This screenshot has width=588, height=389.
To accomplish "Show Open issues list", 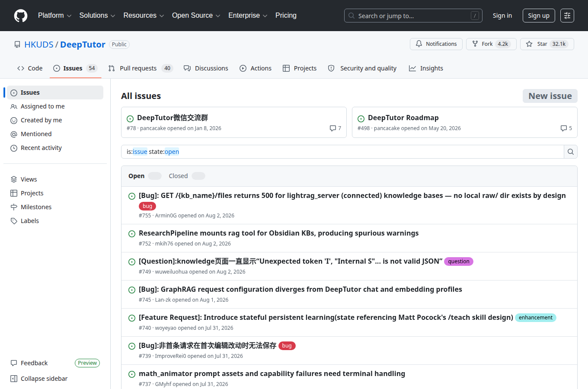I will (145, 176).
